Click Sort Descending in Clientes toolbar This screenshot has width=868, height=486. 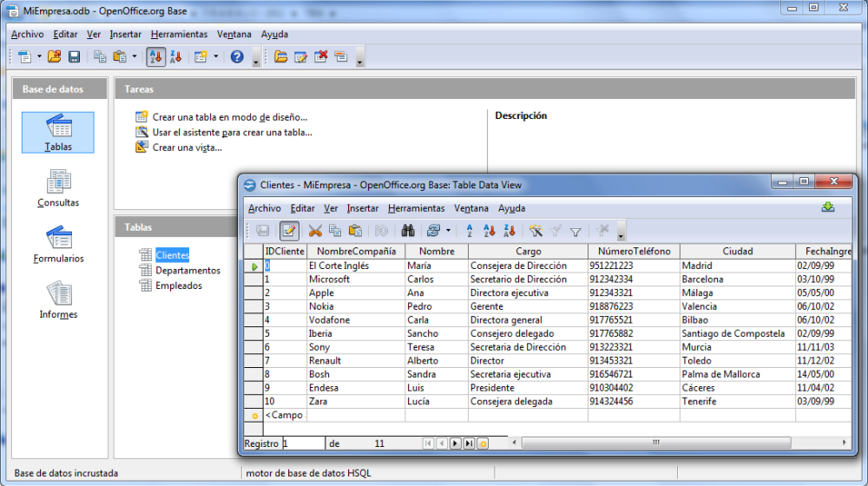pyautogui.click(x=510, y=231)
